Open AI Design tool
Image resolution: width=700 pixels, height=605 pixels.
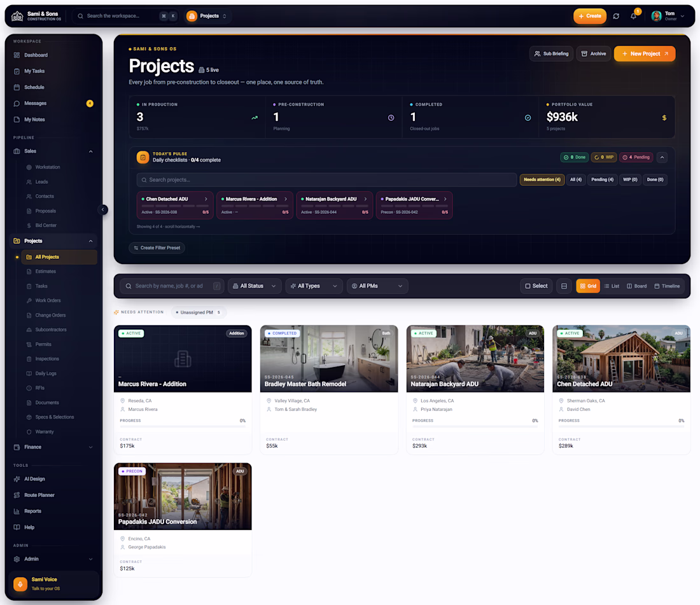point(53,479)
